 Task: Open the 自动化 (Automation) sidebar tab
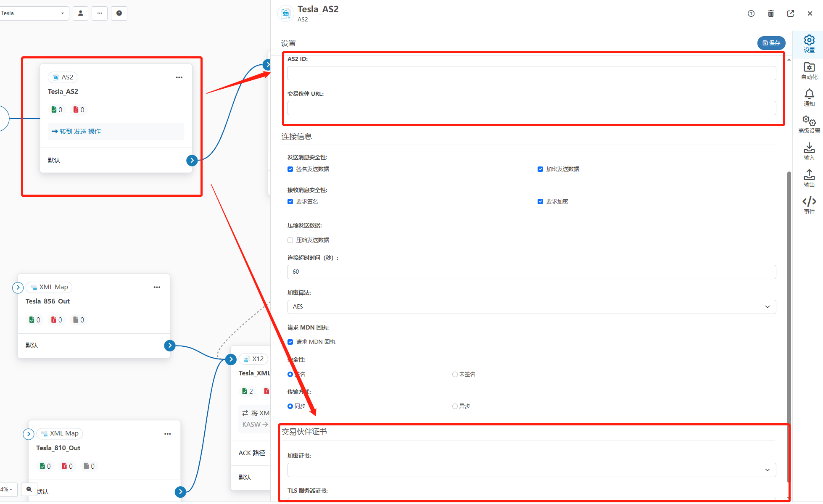(x=809, y=71)
